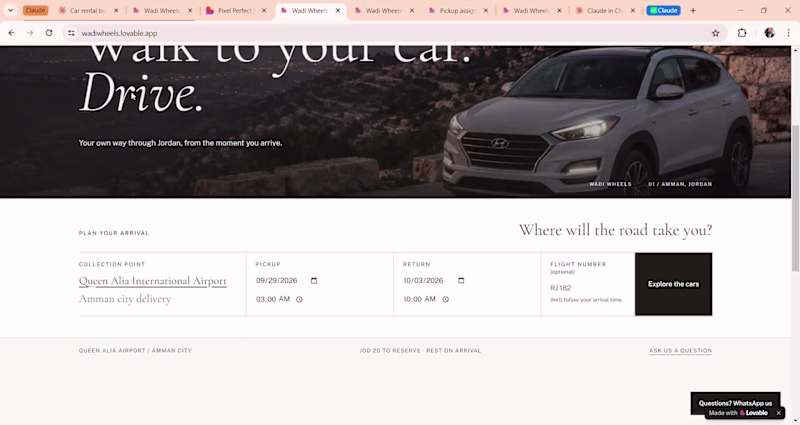Open the Chrome three-dot menu
800x425 pixels.
pos(788,33)
